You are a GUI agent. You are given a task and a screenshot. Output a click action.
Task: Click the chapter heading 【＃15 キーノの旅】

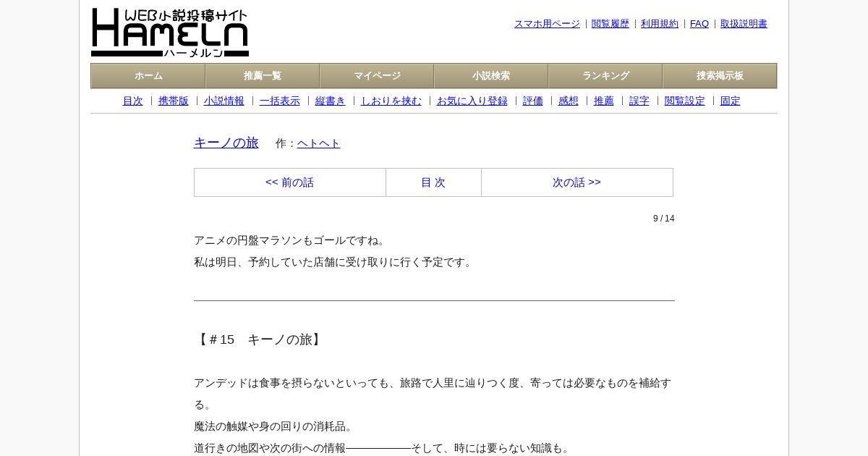[260, 339]
